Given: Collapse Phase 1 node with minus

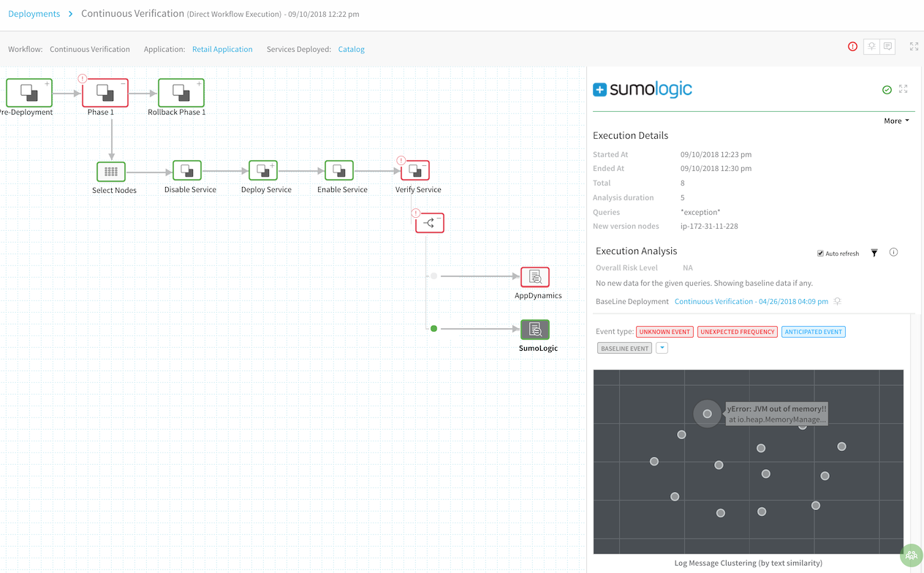Looking at the screenshot, I should [x=123, y=84].
